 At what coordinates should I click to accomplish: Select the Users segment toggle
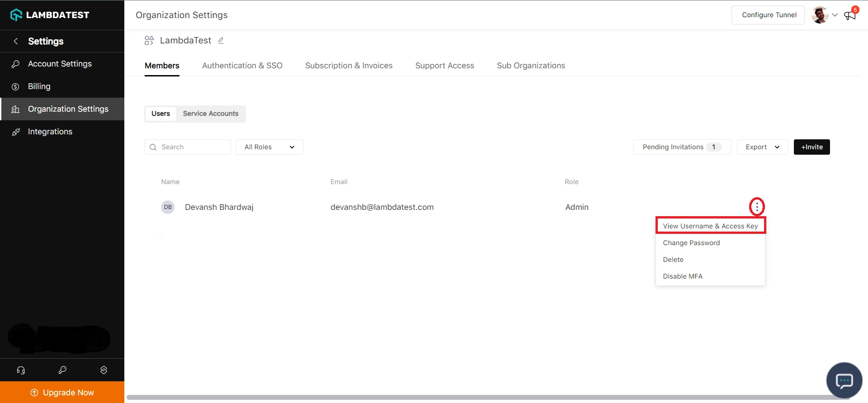pos(160,114)
